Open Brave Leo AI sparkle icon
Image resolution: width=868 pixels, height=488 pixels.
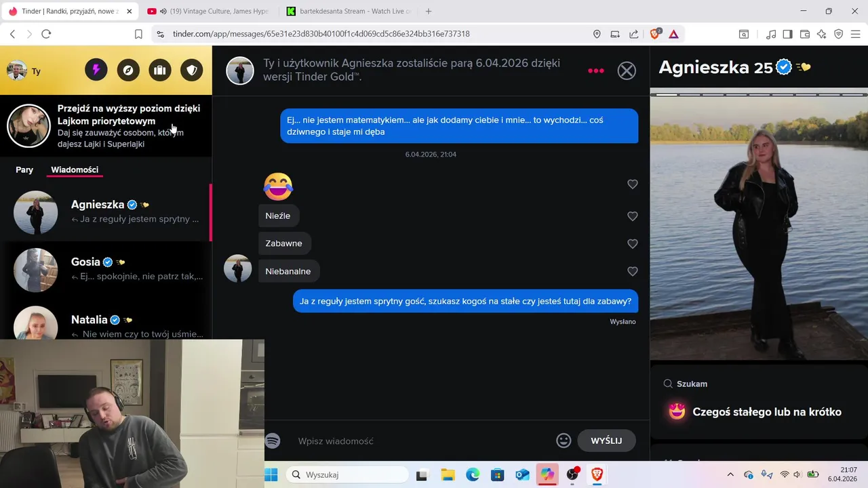coord(821,34)
